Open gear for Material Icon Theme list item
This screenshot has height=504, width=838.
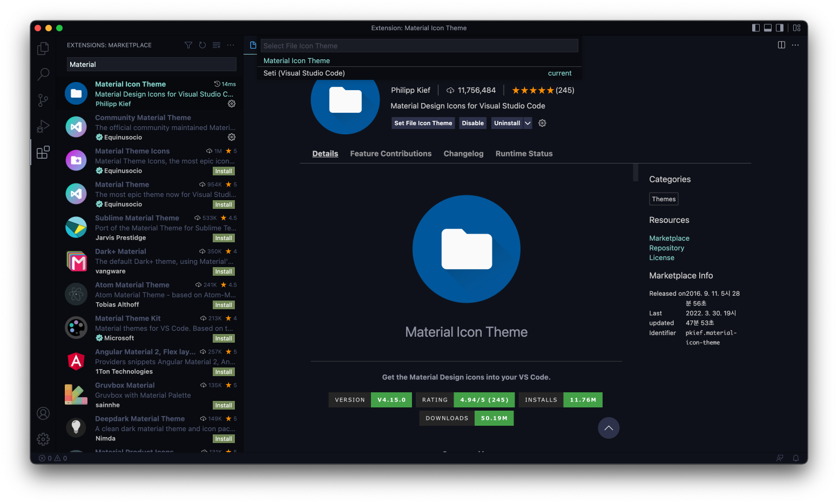point(232,104)
